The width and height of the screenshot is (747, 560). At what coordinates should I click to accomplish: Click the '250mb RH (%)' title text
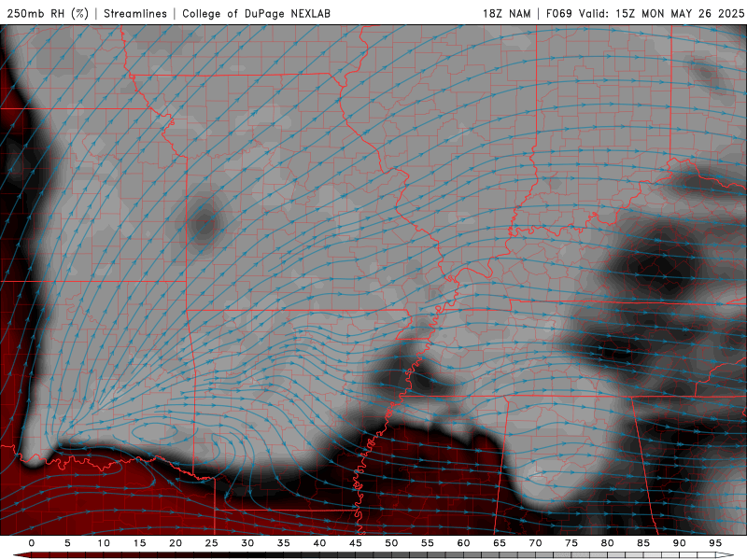tap(48, 13)
